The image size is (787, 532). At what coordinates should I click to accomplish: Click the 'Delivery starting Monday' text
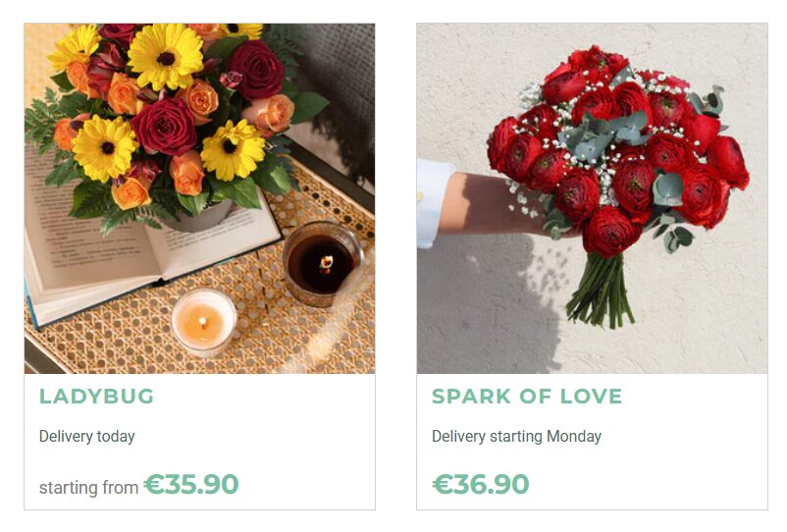click(x=516, y=436)
